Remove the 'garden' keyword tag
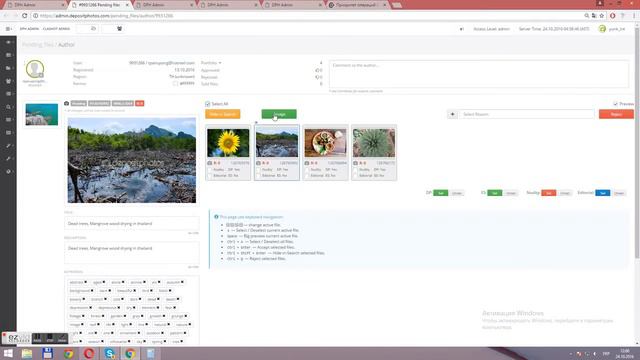The image size is (640, 360). click(x=125, y=316)
